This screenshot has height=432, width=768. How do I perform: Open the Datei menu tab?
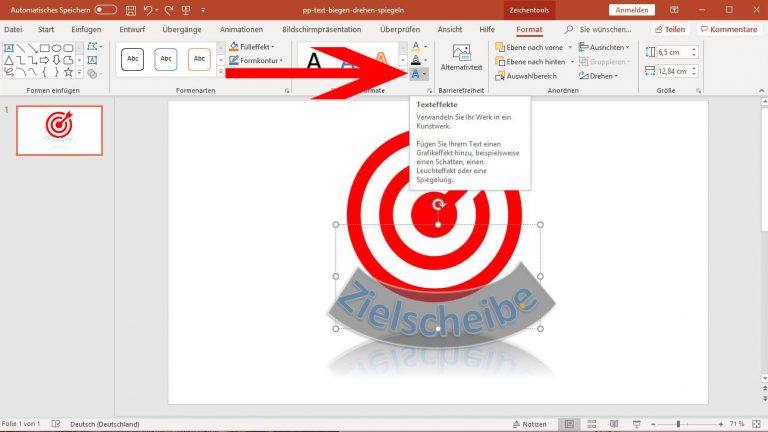click(13, 30)
